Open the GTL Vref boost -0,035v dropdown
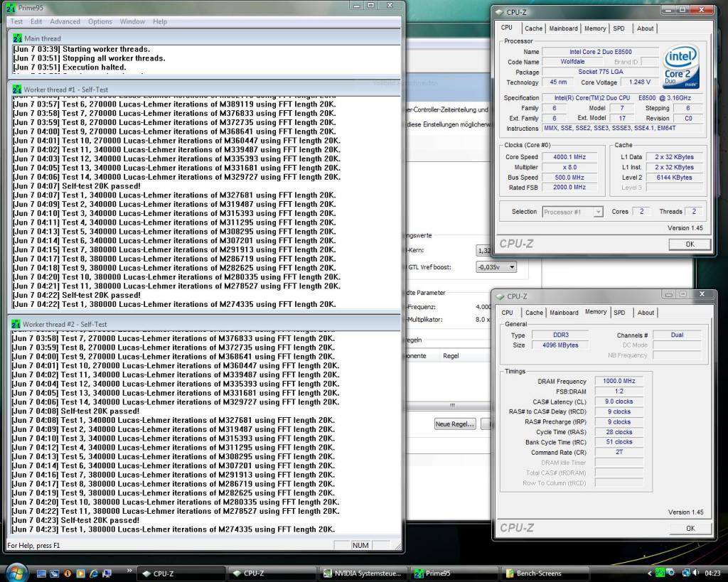Screen dimensions: 728x582 tap(496, 267)
